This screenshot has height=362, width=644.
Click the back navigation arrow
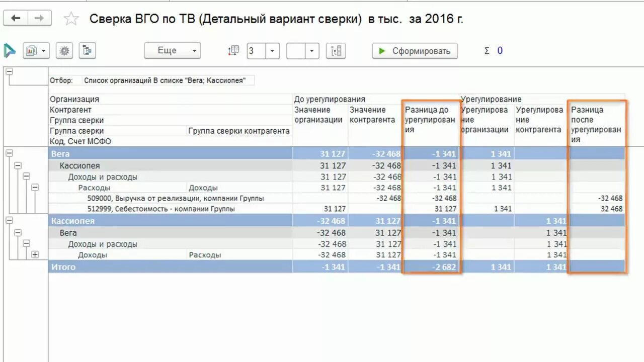(x=17, y=18)
